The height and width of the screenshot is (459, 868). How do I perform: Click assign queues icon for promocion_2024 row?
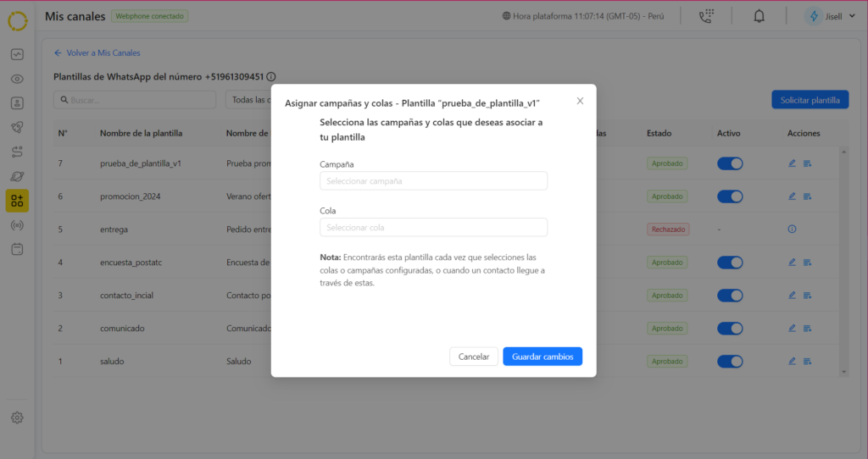point(807,196)
